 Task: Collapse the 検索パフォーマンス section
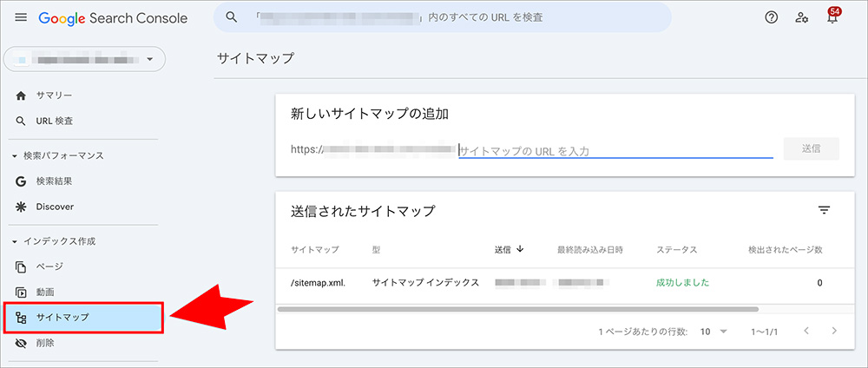coord(15,156)
